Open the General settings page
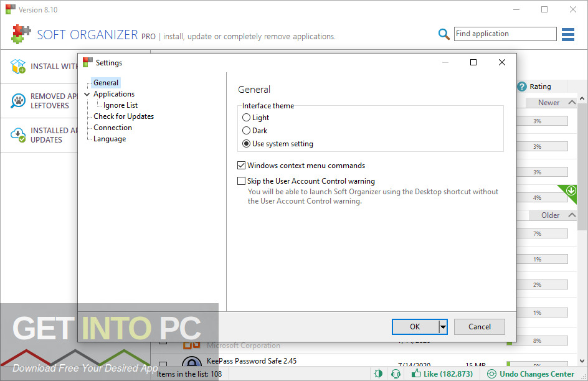This screenshot has height=381, width=588. click(106, 83)
